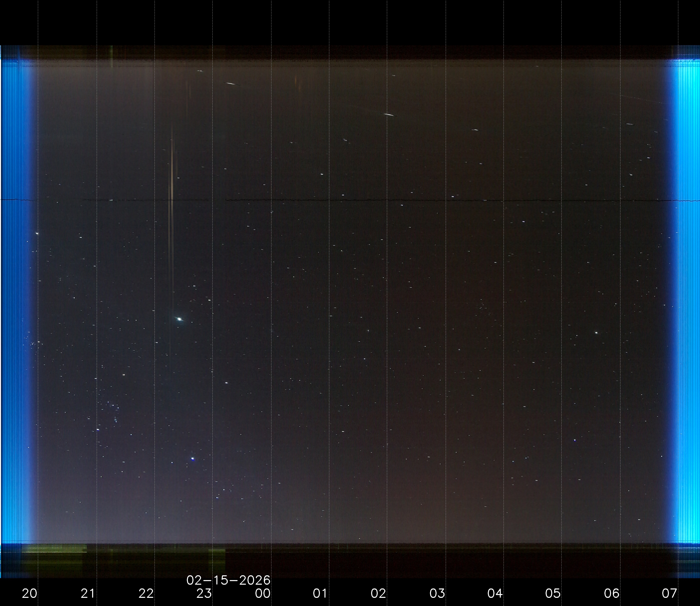Click the 23 hour label
Screen dimensions: 700x606
point(204,593)
